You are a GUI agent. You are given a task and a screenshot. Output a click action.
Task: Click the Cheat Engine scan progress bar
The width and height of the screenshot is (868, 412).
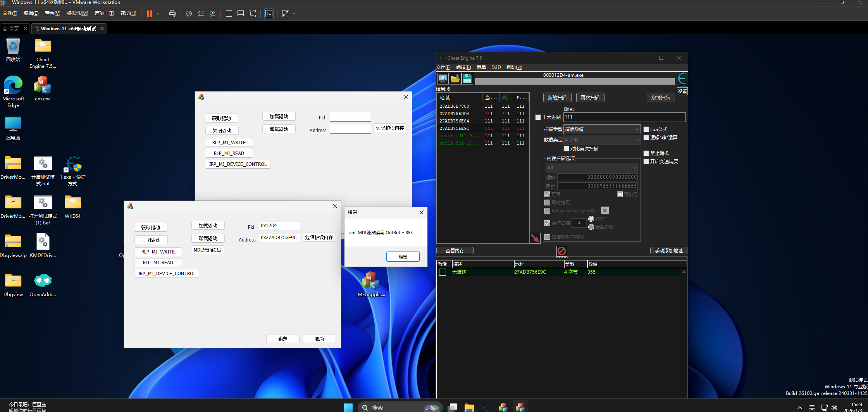(x=575, y=81)
